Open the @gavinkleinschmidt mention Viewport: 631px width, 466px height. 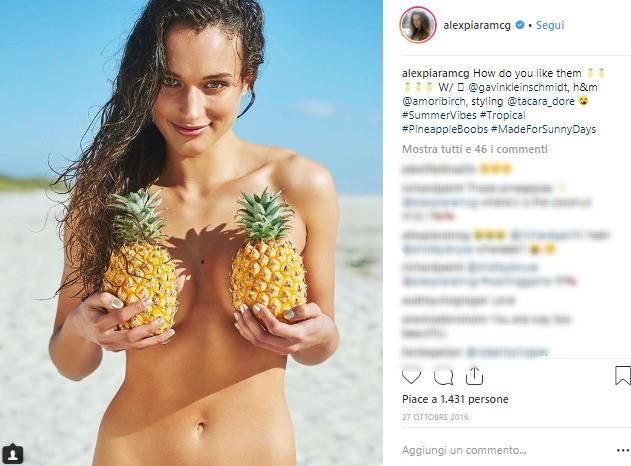click(x=519, y=87)
